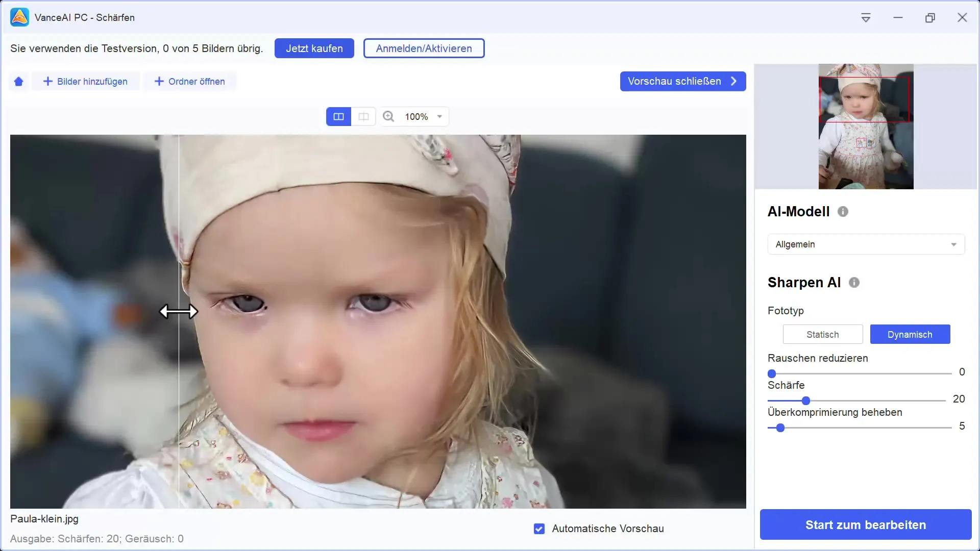Viewport: 980px width, 551px height.
Task: Click the VanceAI logo icon top-left
Action: coord(18,17)
